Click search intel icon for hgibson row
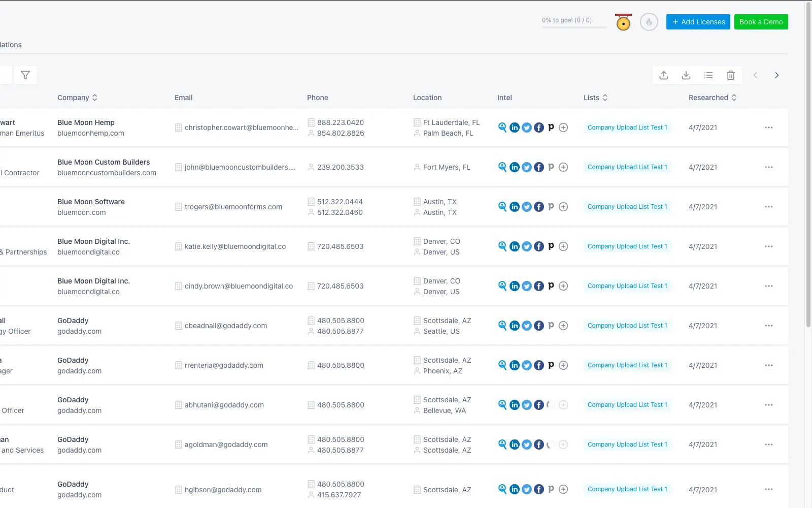Screen dimensions: 812x508 [502, 489]
